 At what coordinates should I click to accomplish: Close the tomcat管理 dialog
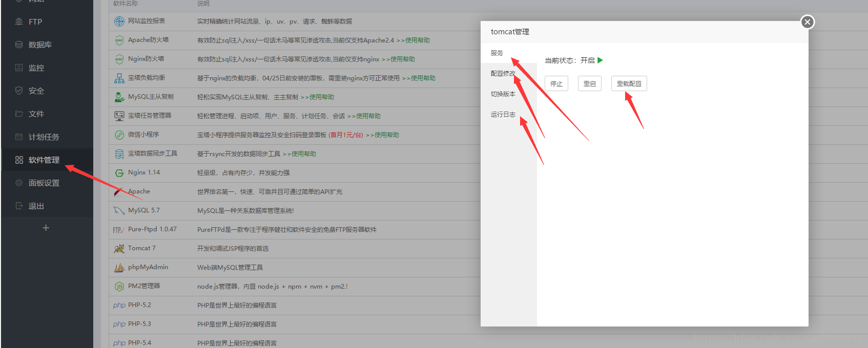coord(808,22)
